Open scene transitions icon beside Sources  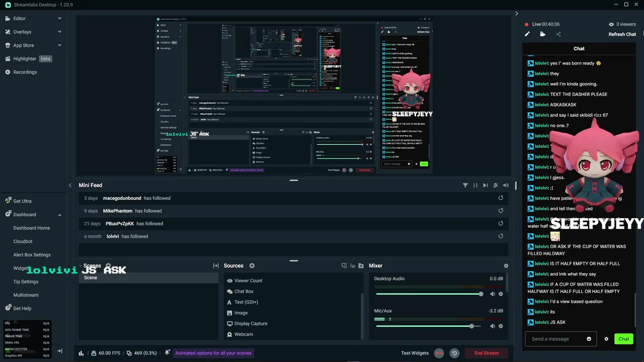tap(216, 265)
